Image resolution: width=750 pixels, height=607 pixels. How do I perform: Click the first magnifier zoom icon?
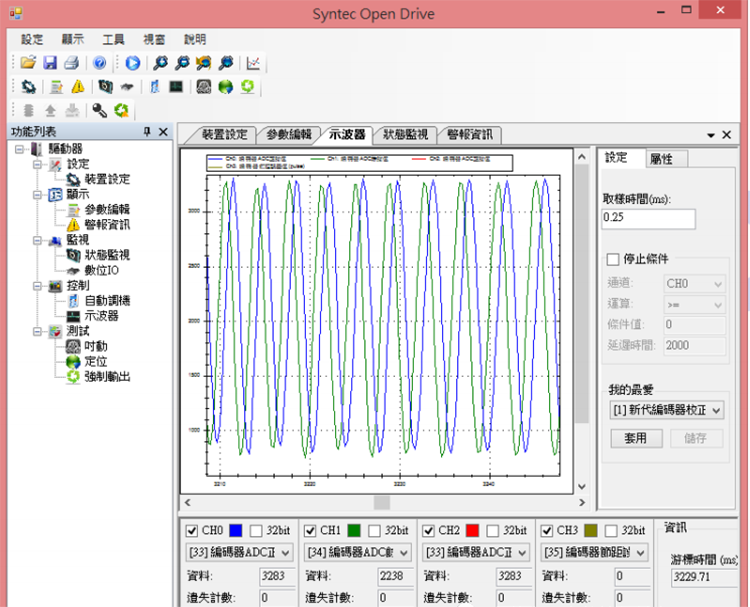(x=160, y=63)
